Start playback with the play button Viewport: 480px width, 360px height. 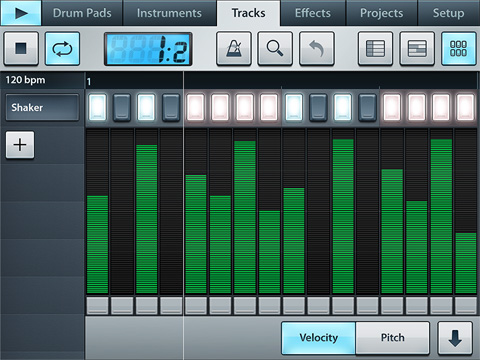(21, 13)
